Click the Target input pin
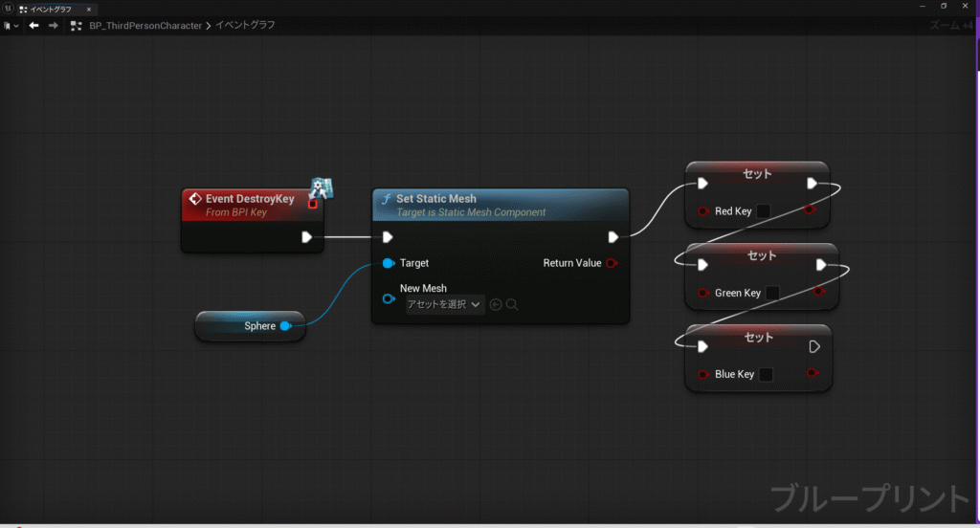 [x=389, y=263]
